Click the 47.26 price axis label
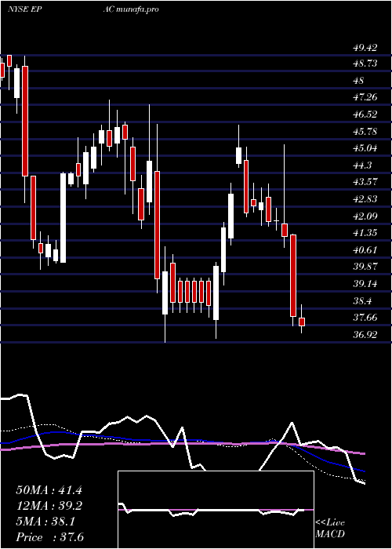 click(365, 97)
